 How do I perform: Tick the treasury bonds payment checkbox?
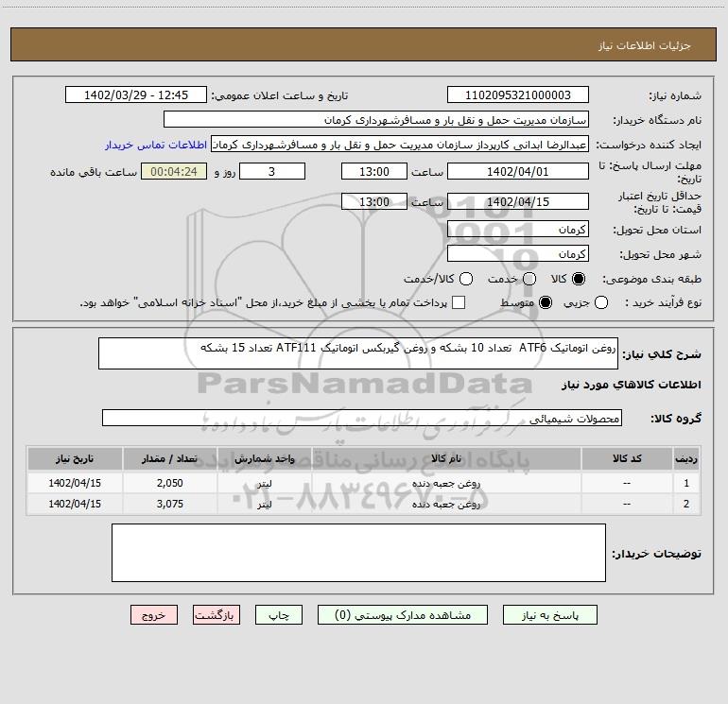459,302
